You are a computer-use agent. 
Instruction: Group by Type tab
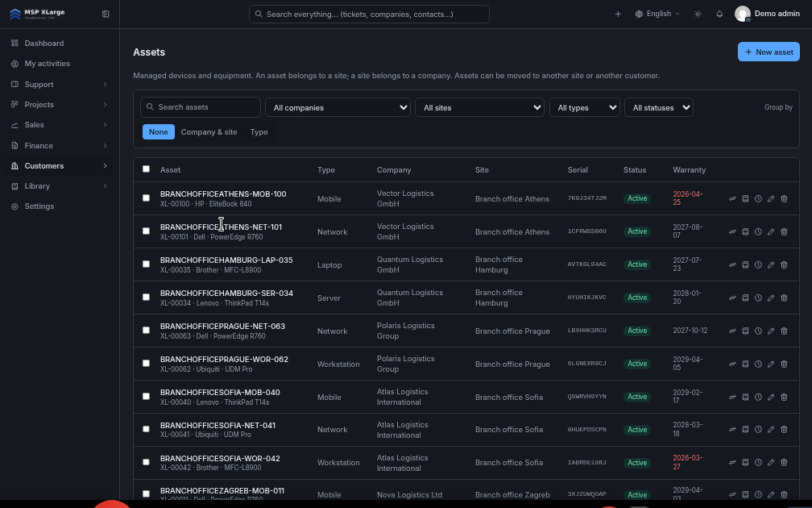click(259, 131)
